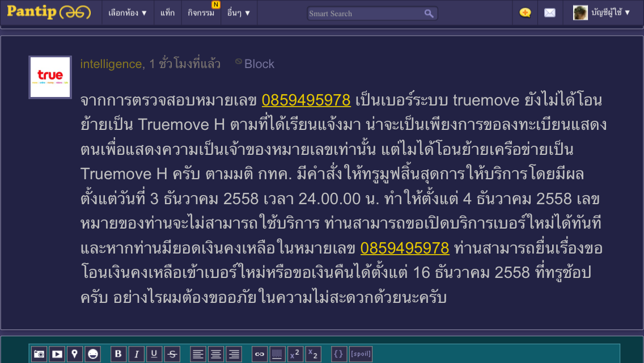Open the True logo avatar of the poster
The width and height of the screenshot is (644, 363).
[x=50, y=77]
